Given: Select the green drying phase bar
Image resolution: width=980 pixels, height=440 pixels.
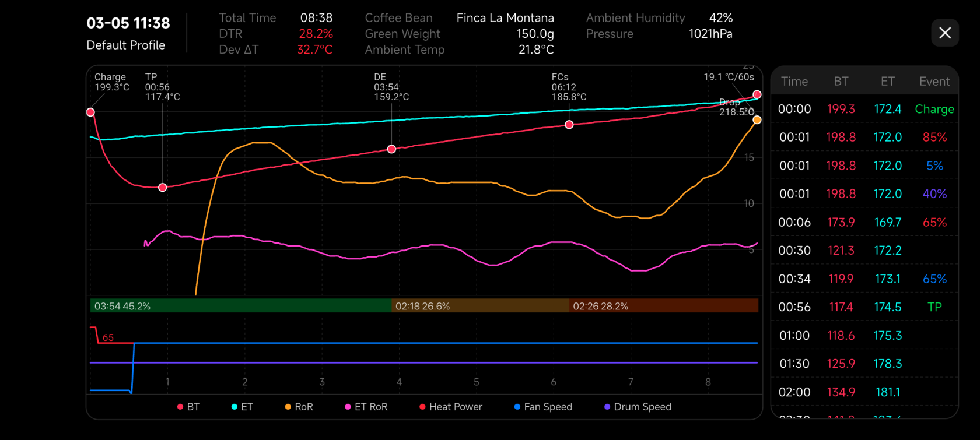Looking at the screenshot, I should [x=240, y=306].
